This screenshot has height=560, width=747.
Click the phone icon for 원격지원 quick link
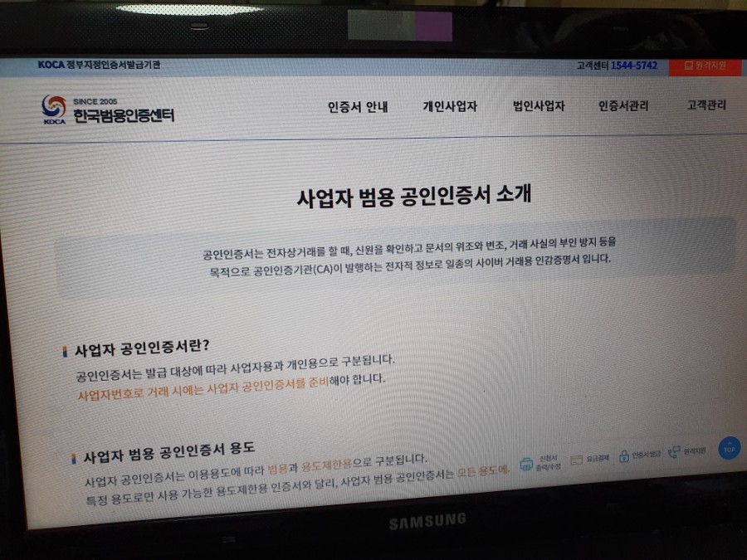pos(674,452)
